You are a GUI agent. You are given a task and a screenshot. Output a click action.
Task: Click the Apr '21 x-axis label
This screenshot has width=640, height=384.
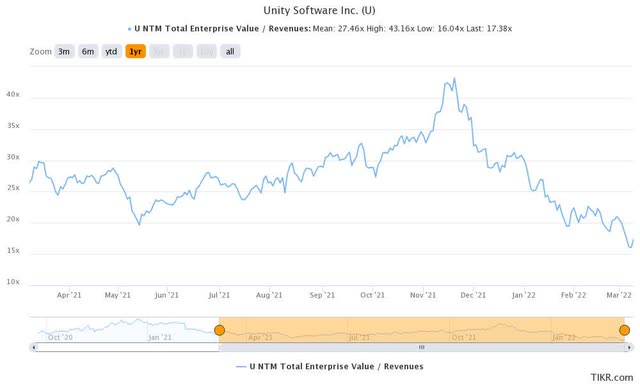(x=69, y=295)
